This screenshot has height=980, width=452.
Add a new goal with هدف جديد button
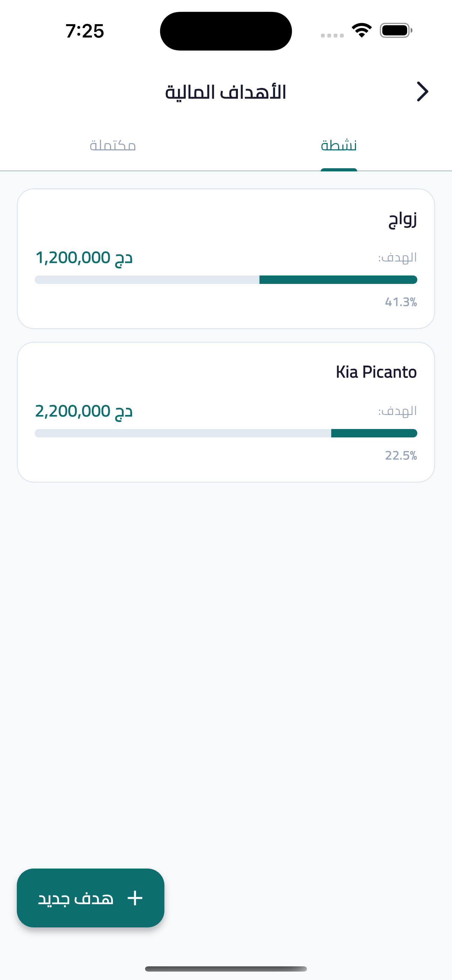pos(90,898)
